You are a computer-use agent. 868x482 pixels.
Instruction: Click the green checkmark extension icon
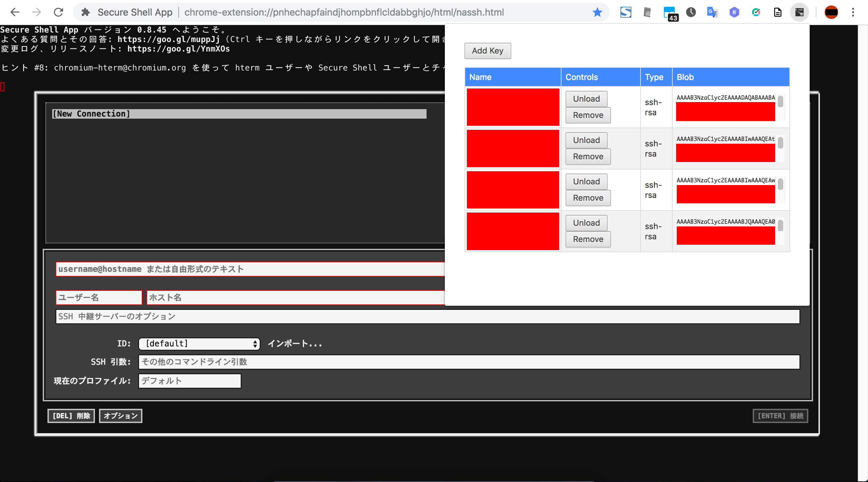click(756, 12)
